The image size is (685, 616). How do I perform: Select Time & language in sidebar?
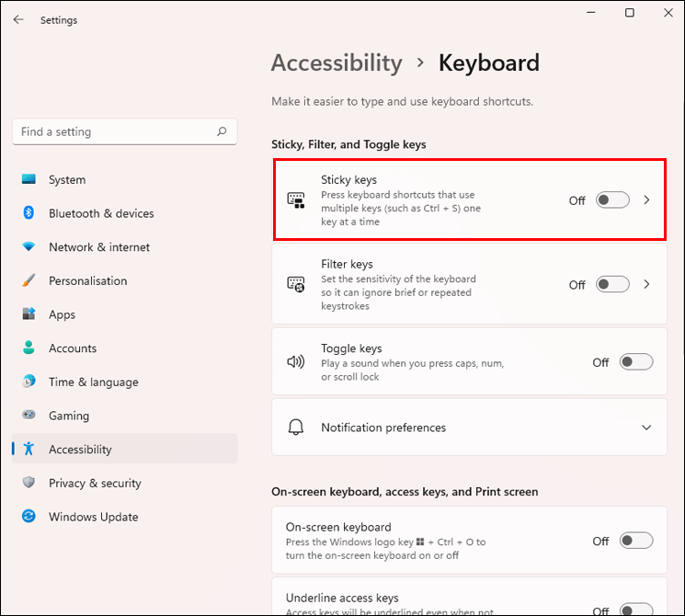pos(93,382)
